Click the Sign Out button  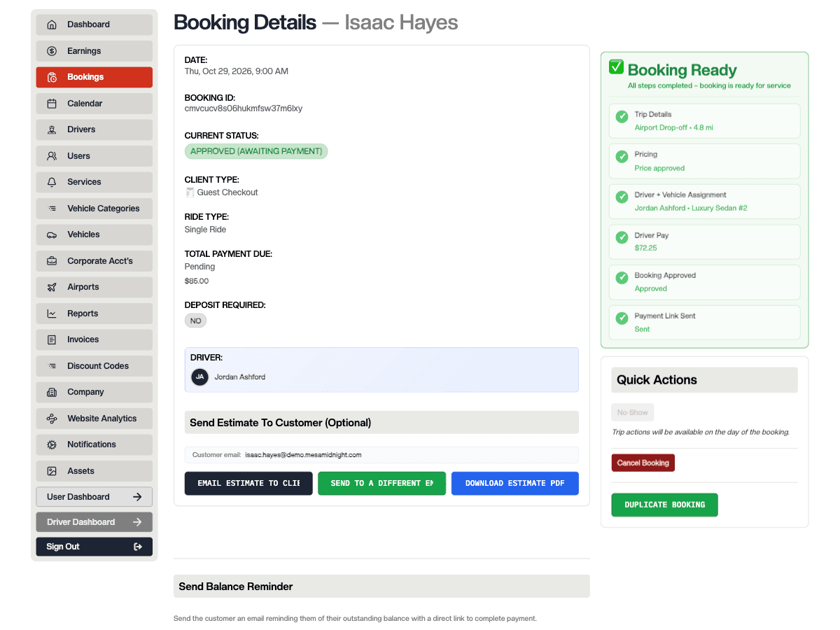pos(94,547)
